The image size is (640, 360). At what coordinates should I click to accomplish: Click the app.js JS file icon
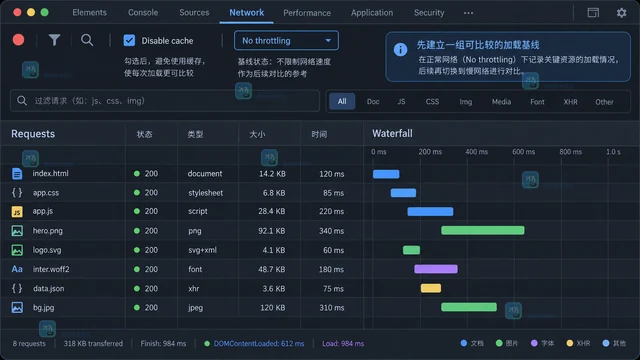[17, 211]
